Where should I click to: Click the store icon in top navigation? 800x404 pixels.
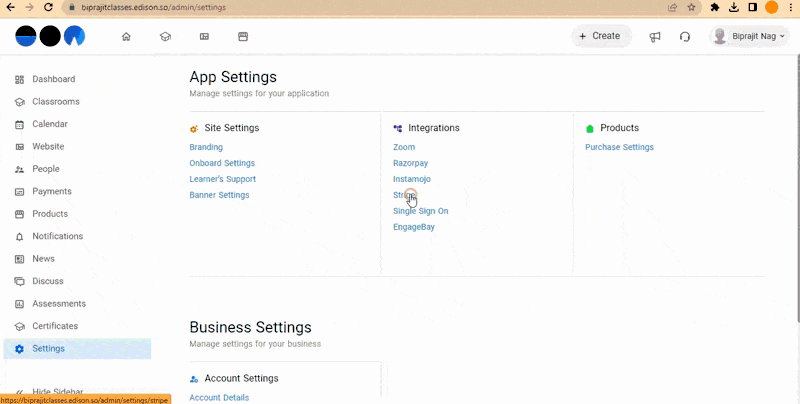click(243, 37)
